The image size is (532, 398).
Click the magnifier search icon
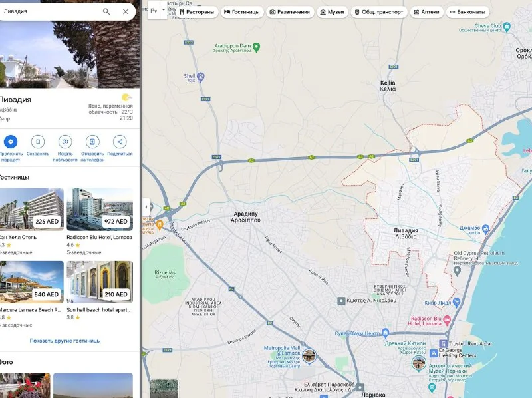click(x=106, y=11)
